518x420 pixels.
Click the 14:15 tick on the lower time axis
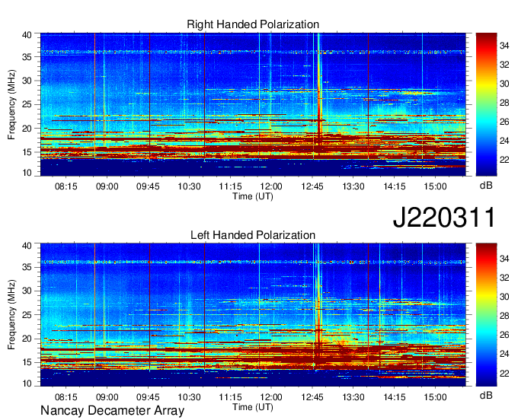coord(395,397)
